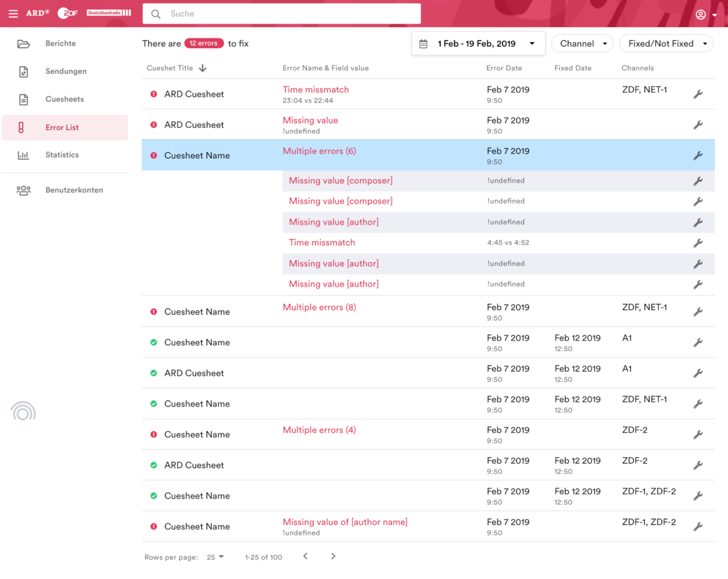Click the Berichte folder icon in the sidebar
This screenshot has height=579, width=728.
24,43
